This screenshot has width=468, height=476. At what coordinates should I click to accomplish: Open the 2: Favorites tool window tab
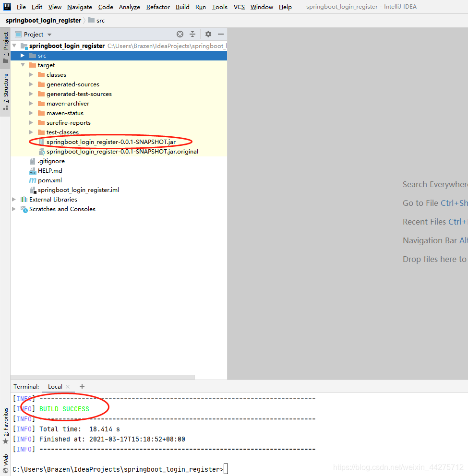(x=5, y=426)
